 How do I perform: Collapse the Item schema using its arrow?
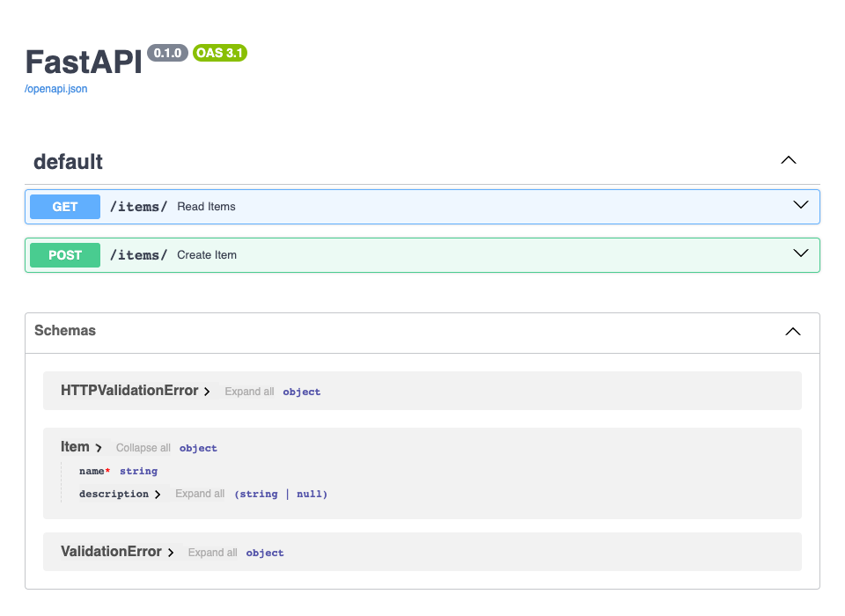99,447
